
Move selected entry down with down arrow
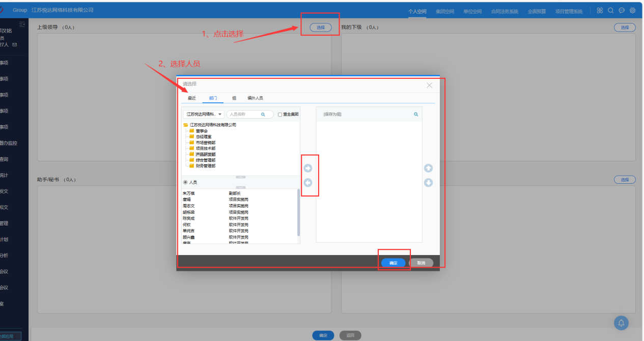[x=428, y=183]
